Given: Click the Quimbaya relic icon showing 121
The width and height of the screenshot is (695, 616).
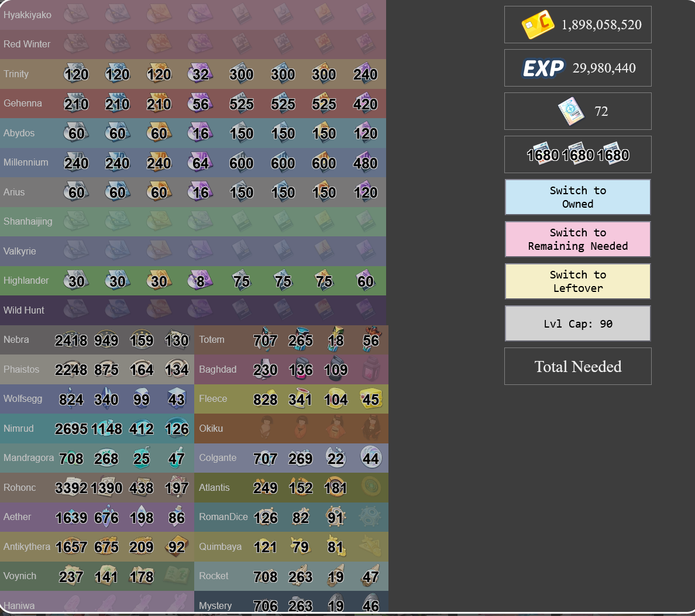Looking at the screenshot, I should click(x=265, y=546).
